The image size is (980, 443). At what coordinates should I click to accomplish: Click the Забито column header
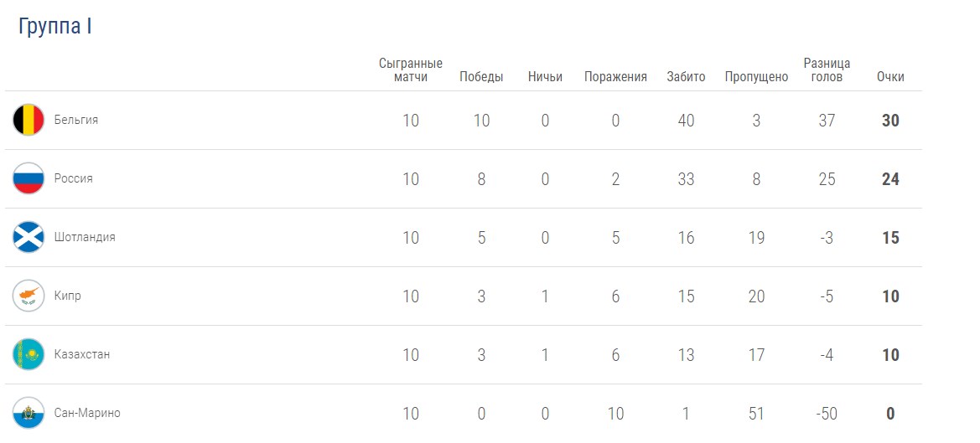tap(686, 77)
